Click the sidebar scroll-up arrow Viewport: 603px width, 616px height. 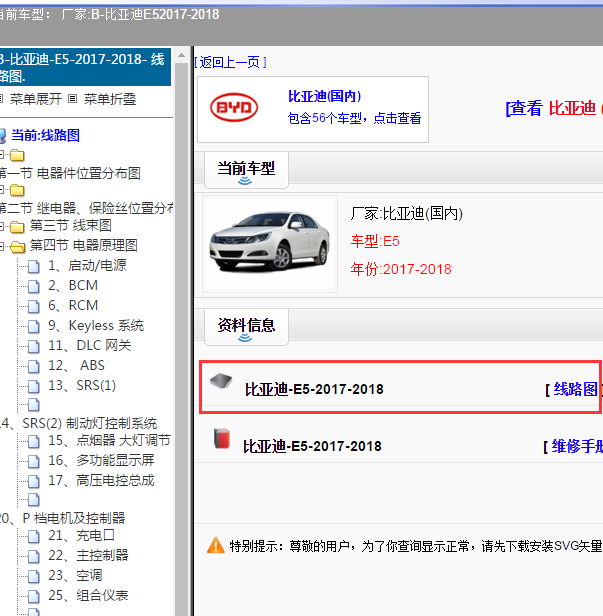coord(181,55)
